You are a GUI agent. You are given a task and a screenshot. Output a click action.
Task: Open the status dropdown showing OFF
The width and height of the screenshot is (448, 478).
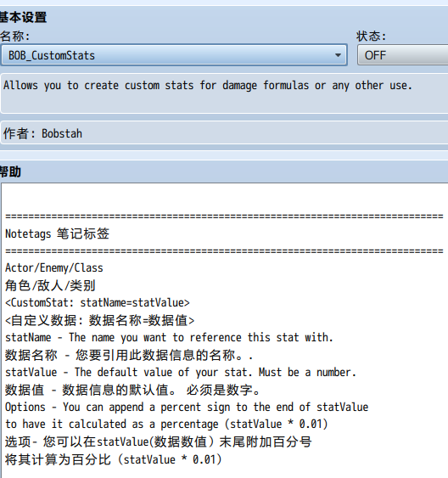coord(403,55)
